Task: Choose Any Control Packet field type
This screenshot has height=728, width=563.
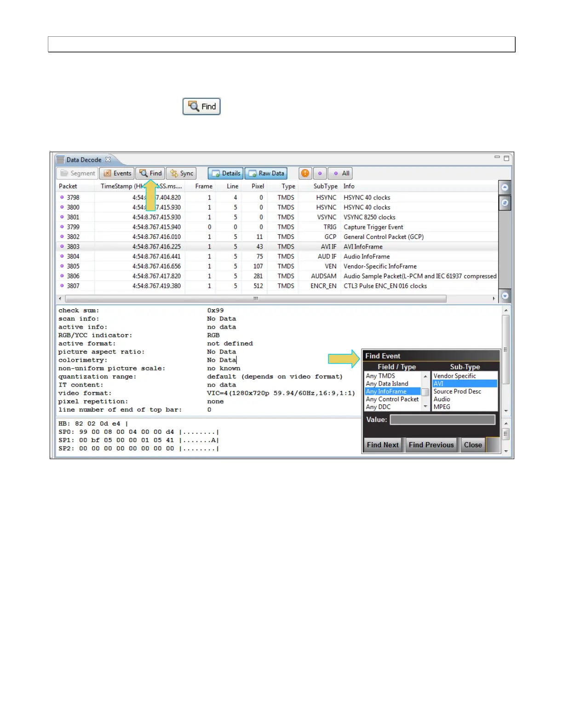Action: coord(393,399)
